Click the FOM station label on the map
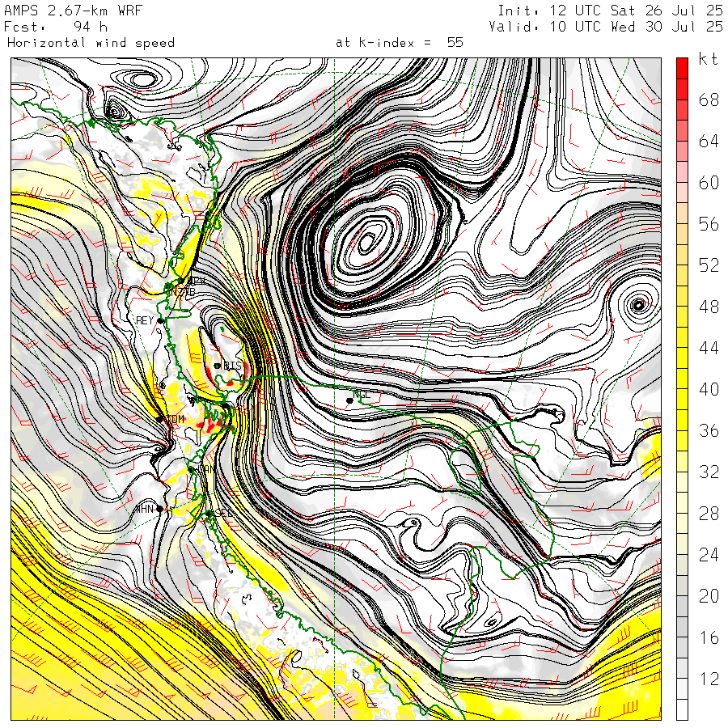 pos(176,419)
